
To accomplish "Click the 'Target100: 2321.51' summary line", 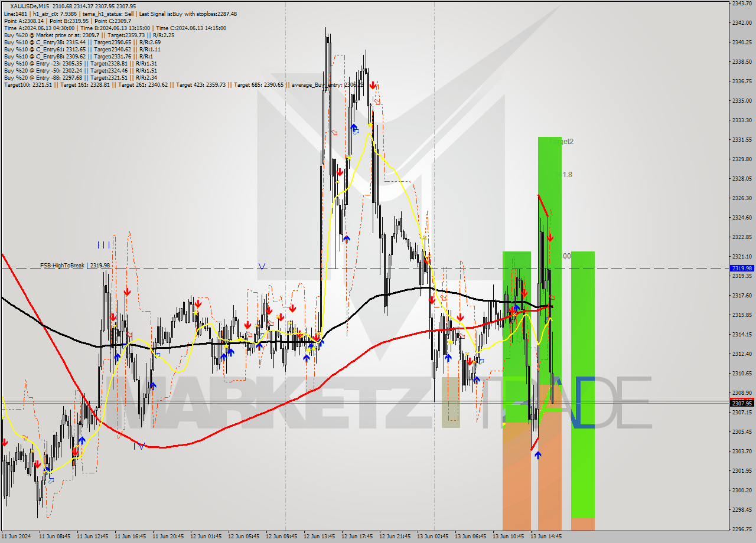I will point(183,85).
